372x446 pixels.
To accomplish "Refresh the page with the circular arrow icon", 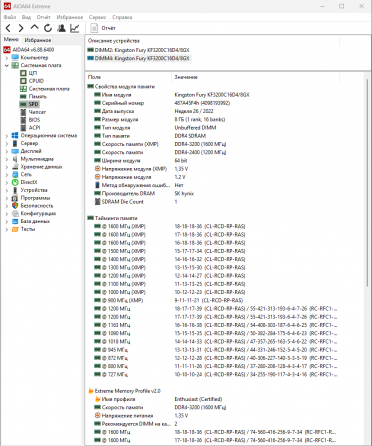I will (48, 28).
